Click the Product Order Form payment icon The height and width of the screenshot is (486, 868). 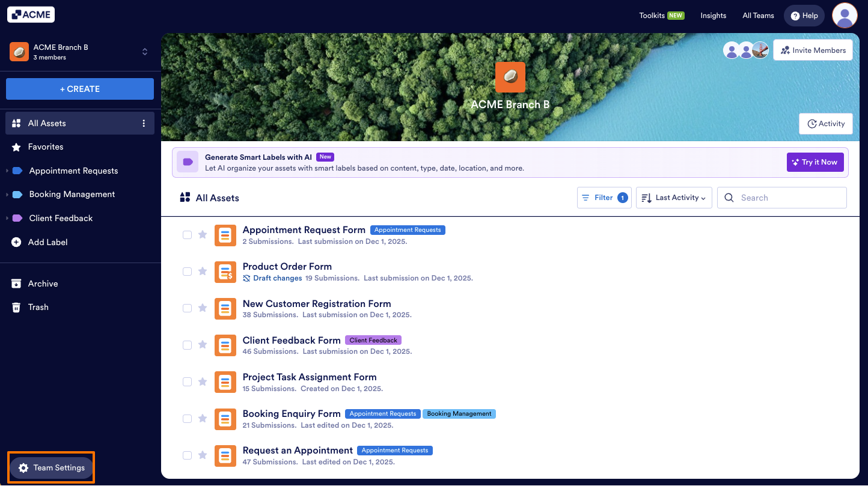pos(225,272)
